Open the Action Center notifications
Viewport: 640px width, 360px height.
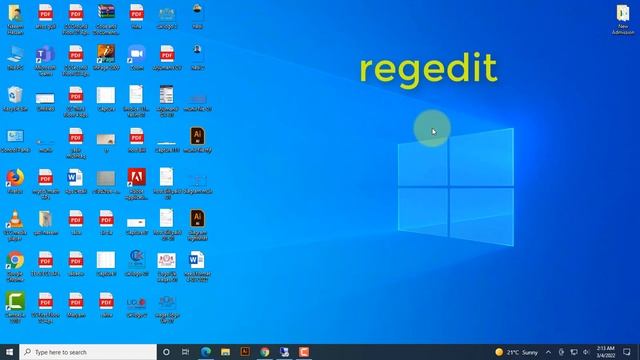[627, 352]
